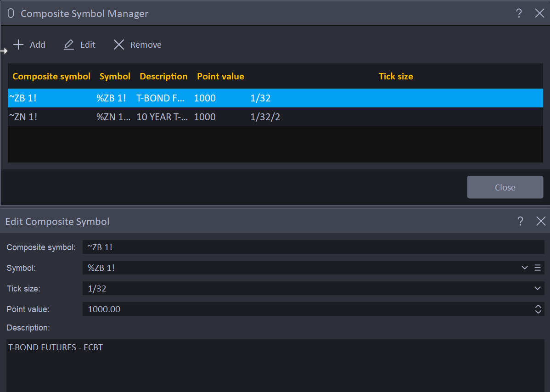The image size is (550, 392).
Task: Select the ~ZN 1! row
Action: pos(184,117)
